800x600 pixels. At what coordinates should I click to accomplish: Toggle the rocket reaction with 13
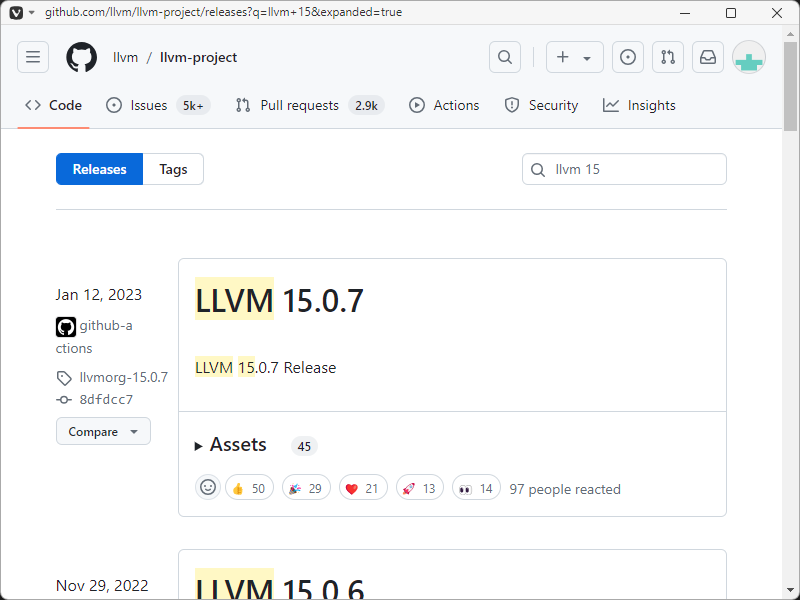pyautogui.click(x=420, y=488)
